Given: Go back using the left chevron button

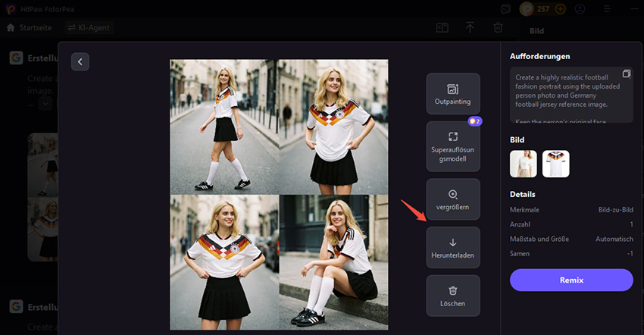Looking at the screenshot, I should (80, 61).
